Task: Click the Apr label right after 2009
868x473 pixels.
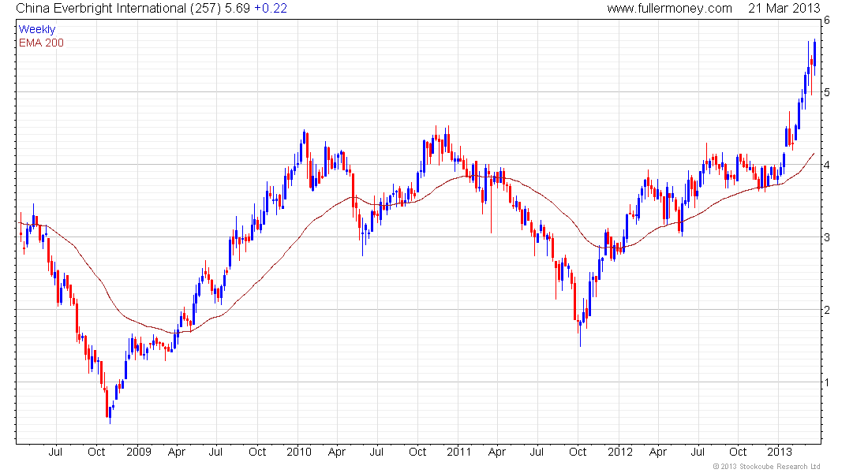Action: tap(177, 453)
